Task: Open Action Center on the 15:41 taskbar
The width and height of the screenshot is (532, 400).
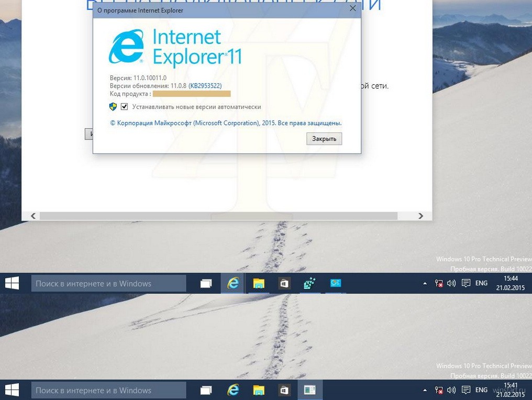Action: point(466,390)
